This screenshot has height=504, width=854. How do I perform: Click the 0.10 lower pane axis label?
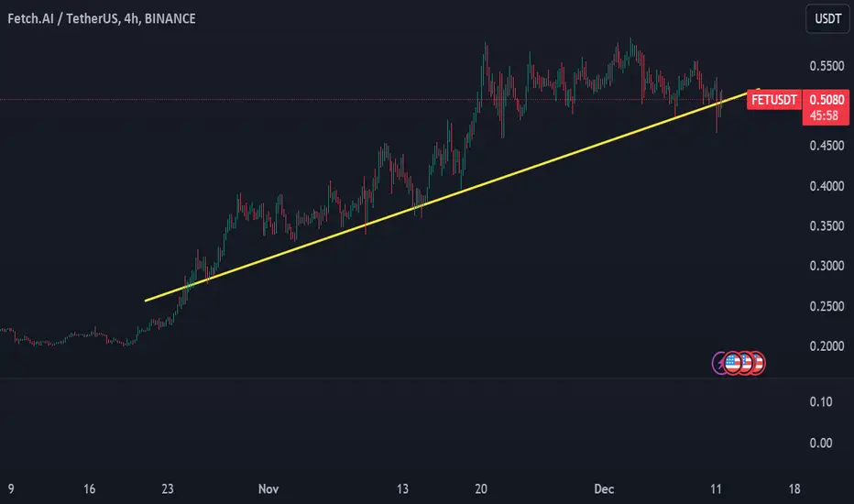pyautogui.click(x=821, y=401)
